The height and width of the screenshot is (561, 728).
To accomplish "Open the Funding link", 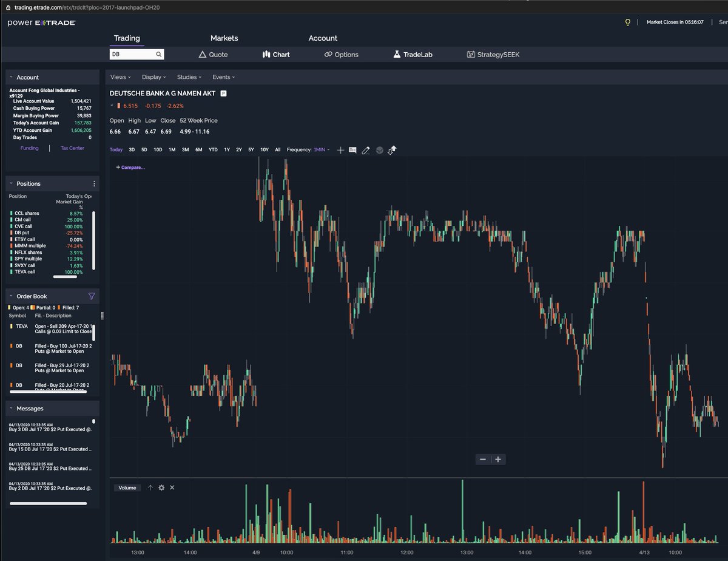I will pyautogui.click(x=29, y=148).
